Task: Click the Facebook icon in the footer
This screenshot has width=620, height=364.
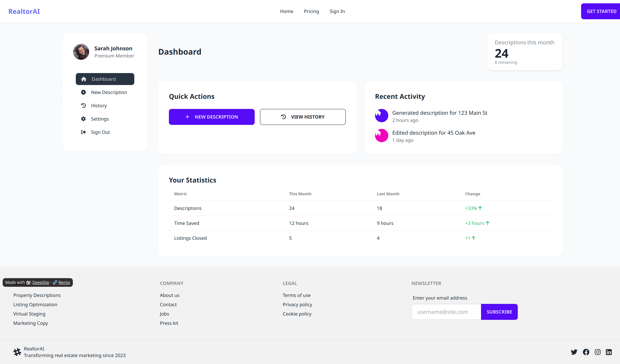Action: (x=586, y=352)
